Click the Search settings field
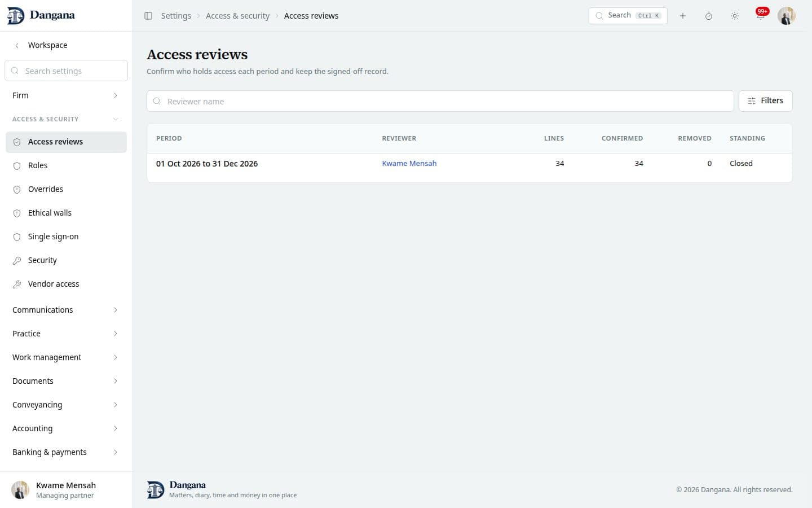The image size is (812, 508). click(x=66, y=71)
